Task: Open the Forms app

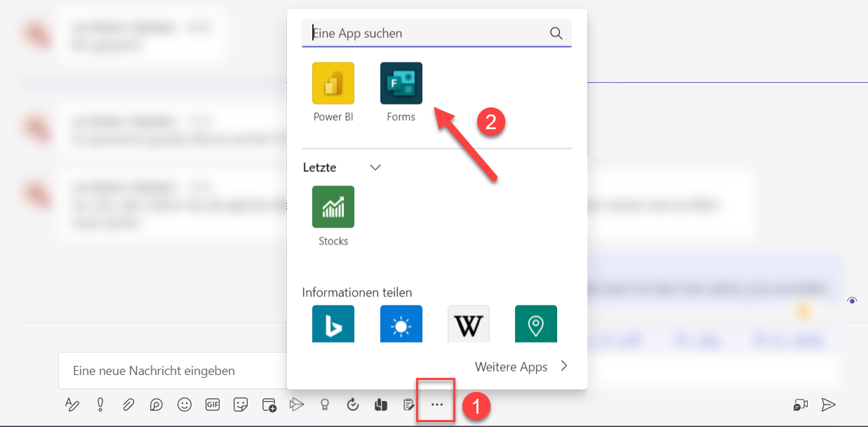Action: coord(401,84)
